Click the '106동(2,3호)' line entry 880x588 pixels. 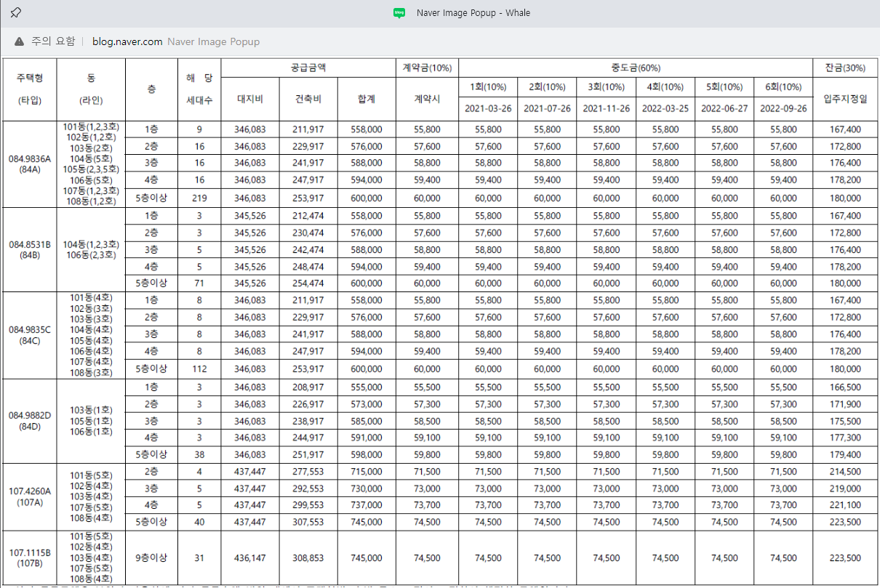click(x=91, y=255)
